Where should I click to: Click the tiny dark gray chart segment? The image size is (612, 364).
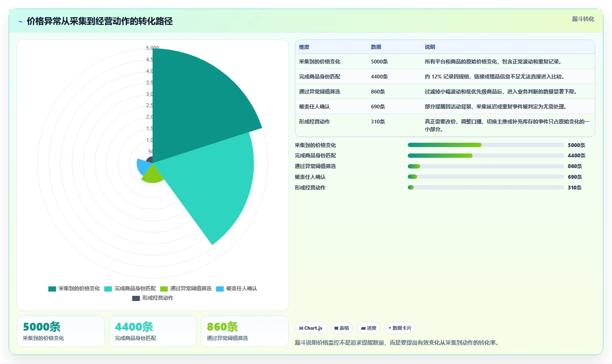click(x=150, y=160)
